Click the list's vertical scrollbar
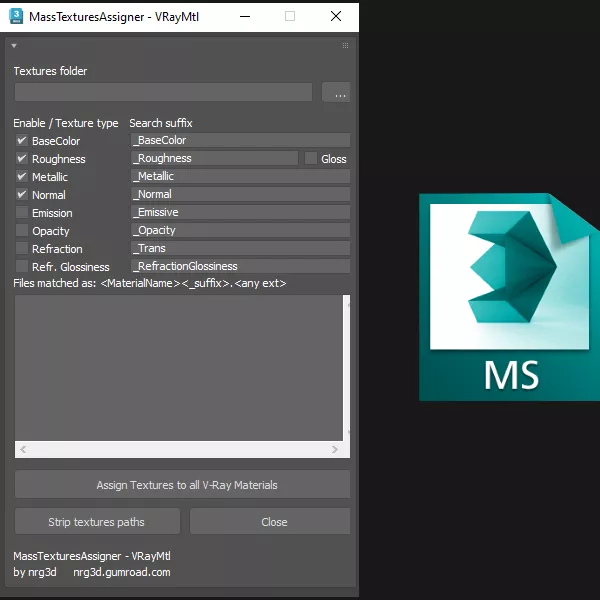This screenshot has height=600, width=600. [x=347, y=367]
